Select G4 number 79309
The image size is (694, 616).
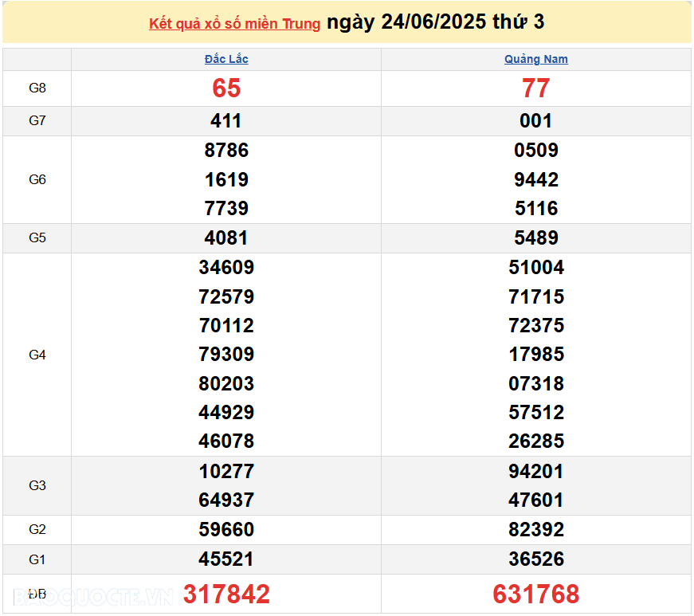coord(226,355)
